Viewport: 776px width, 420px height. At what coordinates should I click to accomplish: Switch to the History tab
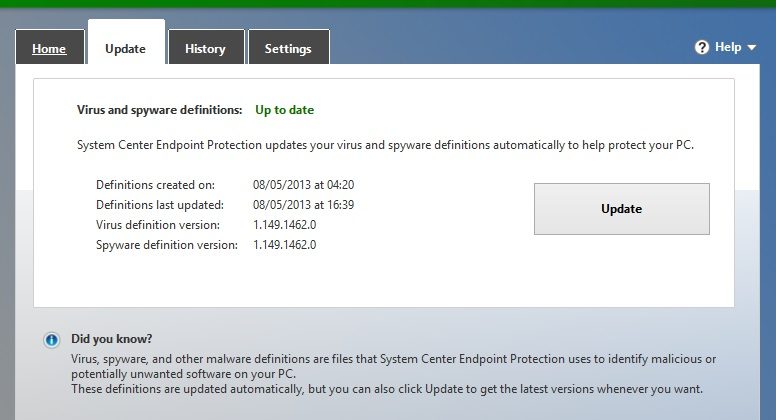coord(205,48)
